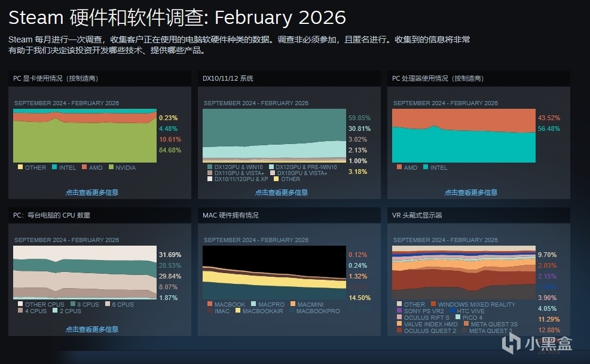Click MACMINI legend swatch
Image resolution: width=590 pixels, height=364 pixels.
[x=293, y=304]
